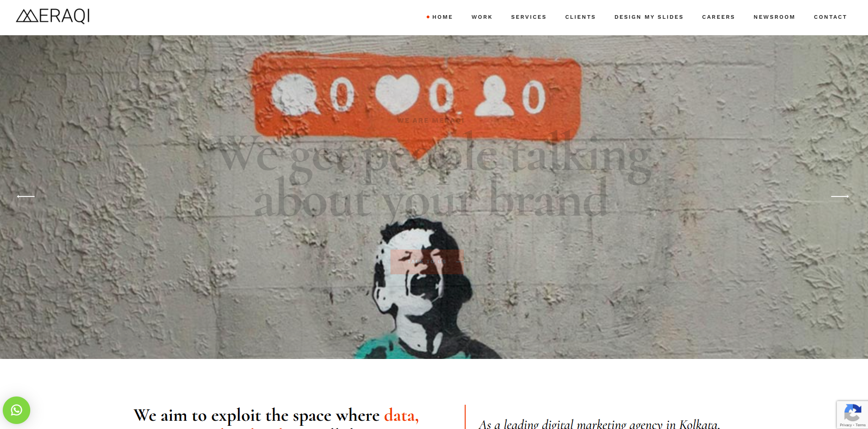Viewport: 868px width, 429px height.
Task: Advance to the next slide arrow
Action: point(840,196)
